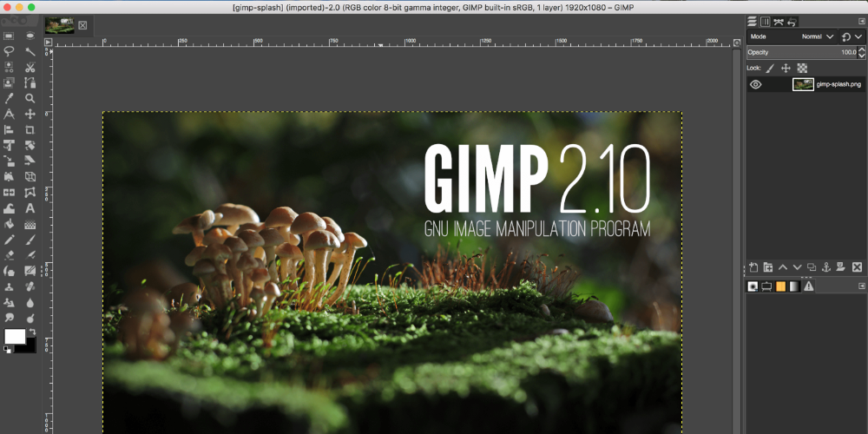Switch to the Paths tab

pos(779,22)
